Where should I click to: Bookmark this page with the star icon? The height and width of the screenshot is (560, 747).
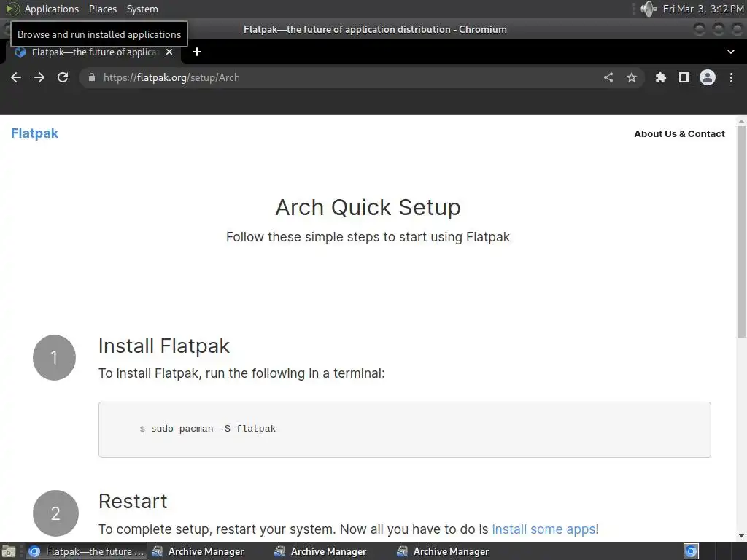click(x=632, y=77)
